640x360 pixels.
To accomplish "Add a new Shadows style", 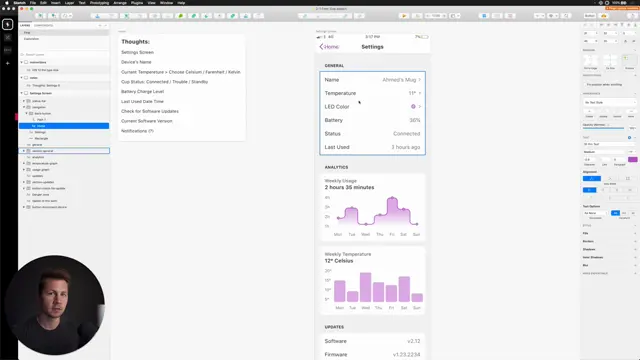I will click(635, 249).
